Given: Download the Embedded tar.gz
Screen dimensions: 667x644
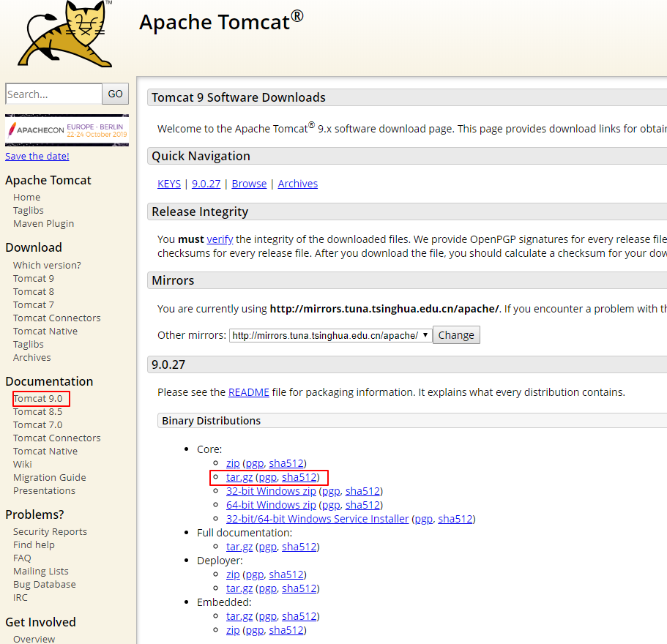Looking at the screenshot, I should [x=239, y=616].
